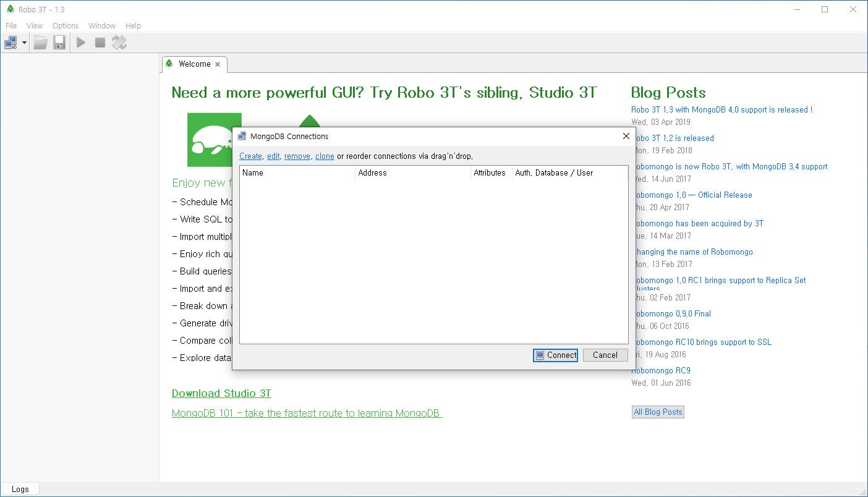Open blog post Robo 3T 1.3 released
The height and width of the screenshot is (497, 868).
(721, 109)
